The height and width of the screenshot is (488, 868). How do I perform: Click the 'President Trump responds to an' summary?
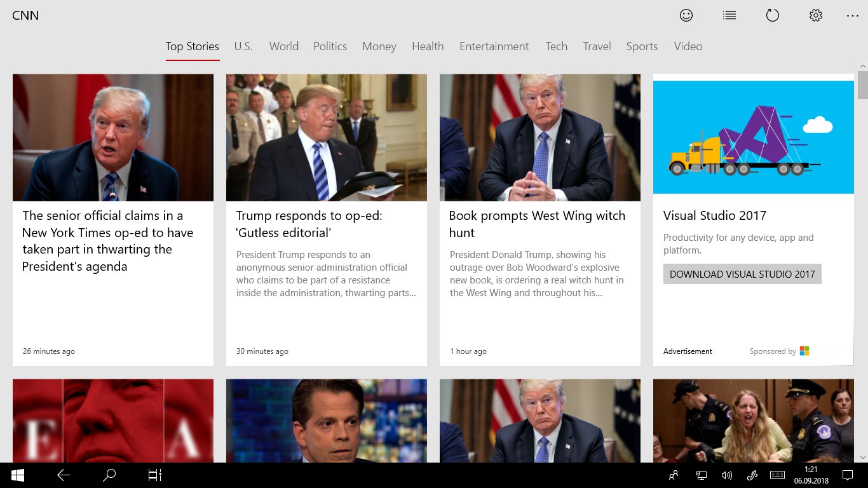coord(327,274)
